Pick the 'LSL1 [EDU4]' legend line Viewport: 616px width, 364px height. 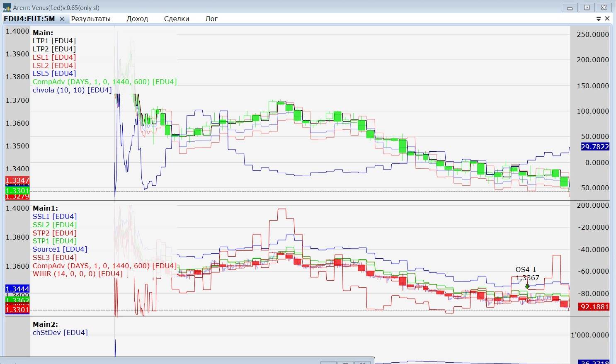click(54, 57)
